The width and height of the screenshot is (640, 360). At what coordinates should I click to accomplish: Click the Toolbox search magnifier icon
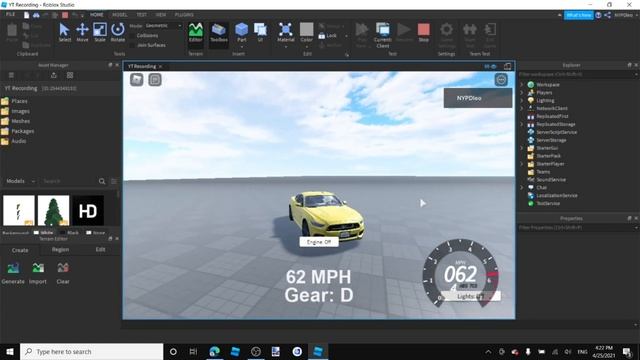(x=102, y=181)
